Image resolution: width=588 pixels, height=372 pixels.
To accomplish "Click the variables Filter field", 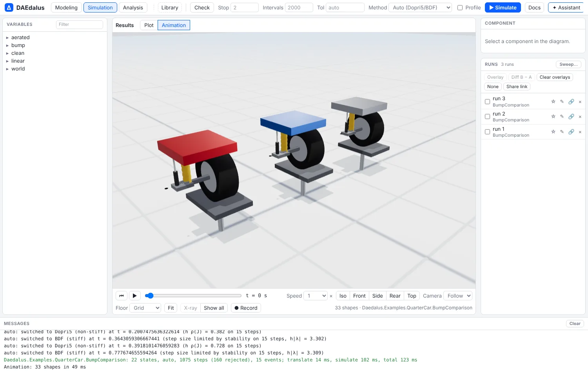I will 80,24.
